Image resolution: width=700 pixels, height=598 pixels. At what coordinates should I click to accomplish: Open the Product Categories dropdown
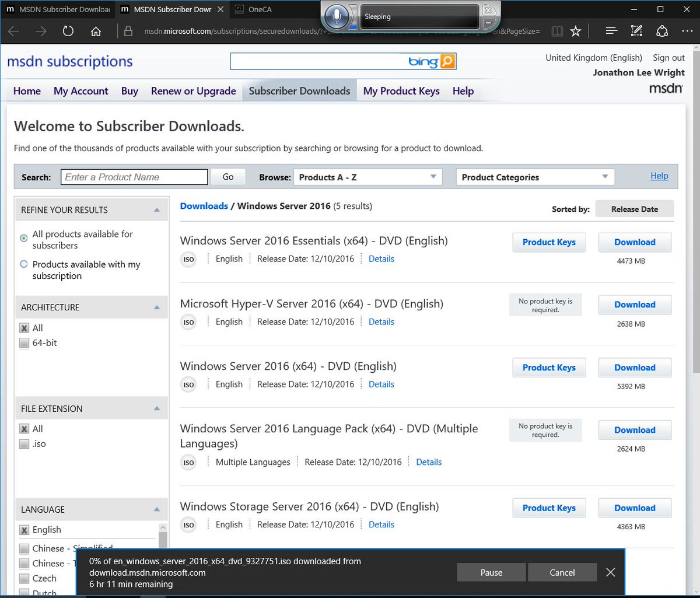(535, 177)
